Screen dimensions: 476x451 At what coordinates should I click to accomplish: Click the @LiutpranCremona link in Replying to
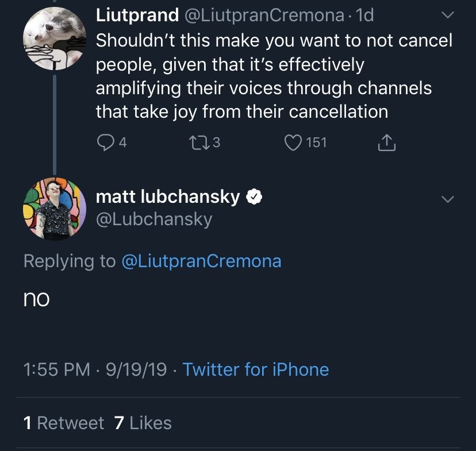[x=201, y=261]
